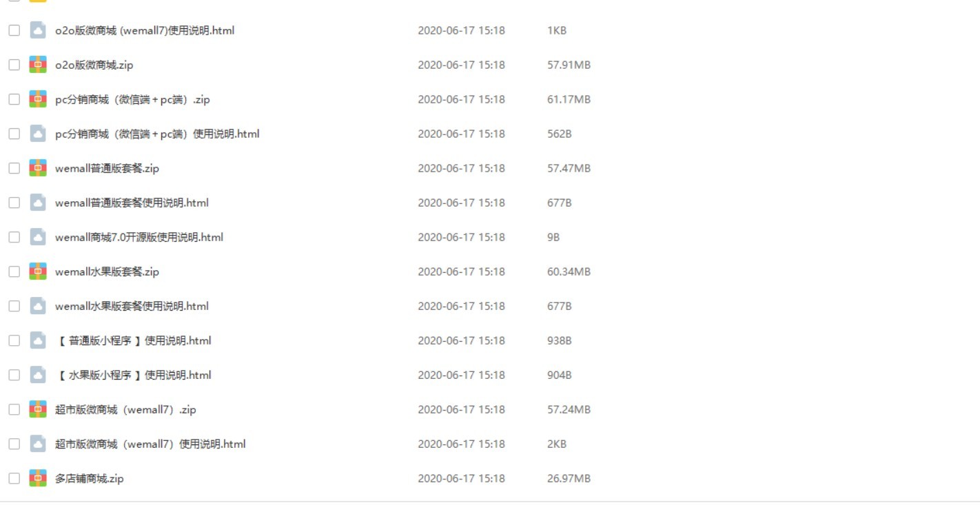Viewport: 980px width, 505px height.
Task: Click the zip icon for 超市版微商城（wemall7）.zip
Action: 38,409
